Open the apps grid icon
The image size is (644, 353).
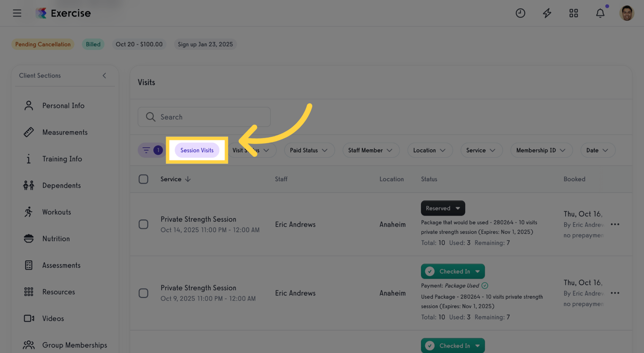click(x=573, y=13)
